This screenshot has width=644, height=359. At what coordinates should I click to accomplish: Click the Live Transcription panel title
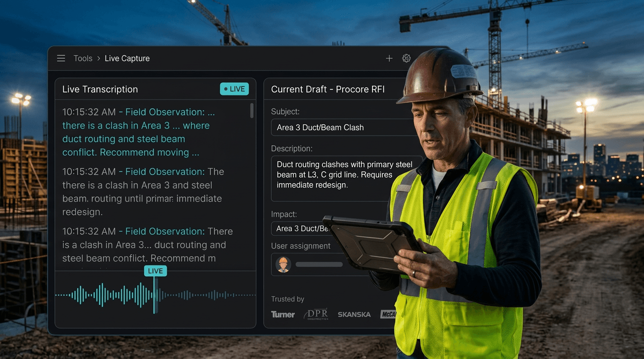(100, 89)
